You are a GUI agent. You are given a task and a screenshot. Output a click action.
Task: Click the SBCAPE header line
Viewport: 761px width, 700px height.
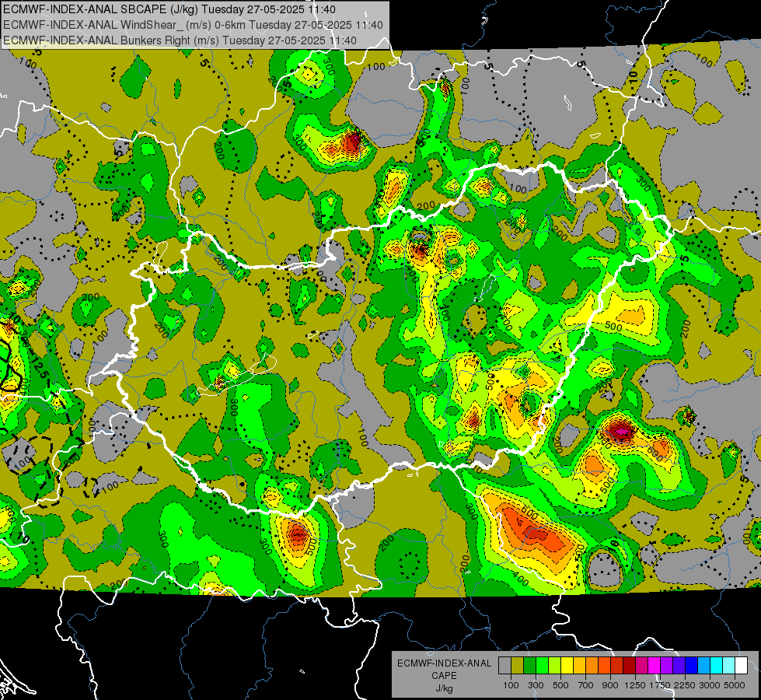pyautogui.click(x=169, y=9)
